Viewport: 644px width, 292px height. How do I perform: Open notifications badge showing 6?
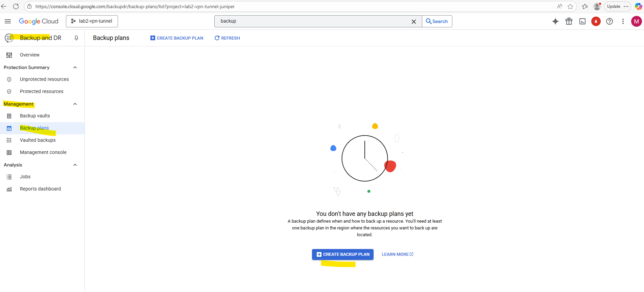coord(596,21)
